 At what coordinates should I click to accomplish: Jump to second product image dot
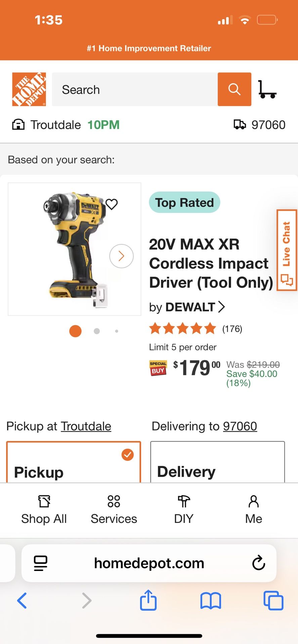pyautogui.click(x=97, y=331)
